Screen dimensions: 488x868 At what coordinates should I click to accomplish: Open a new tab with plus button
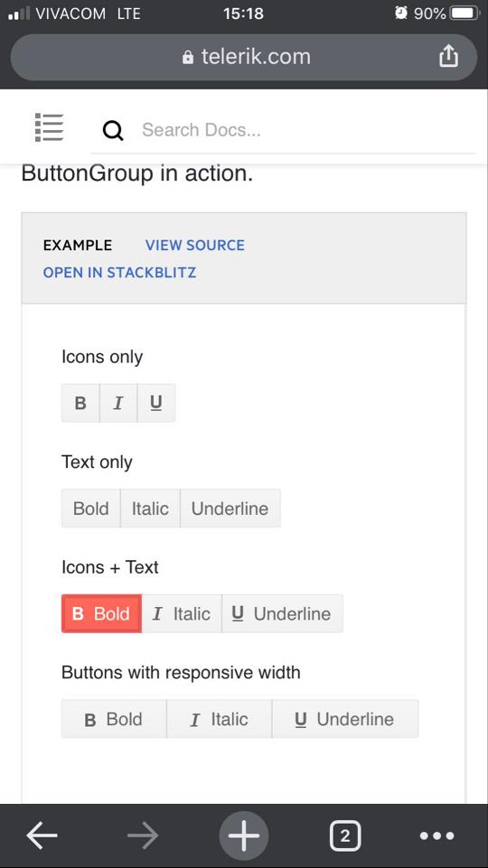[x=244, y=835]
